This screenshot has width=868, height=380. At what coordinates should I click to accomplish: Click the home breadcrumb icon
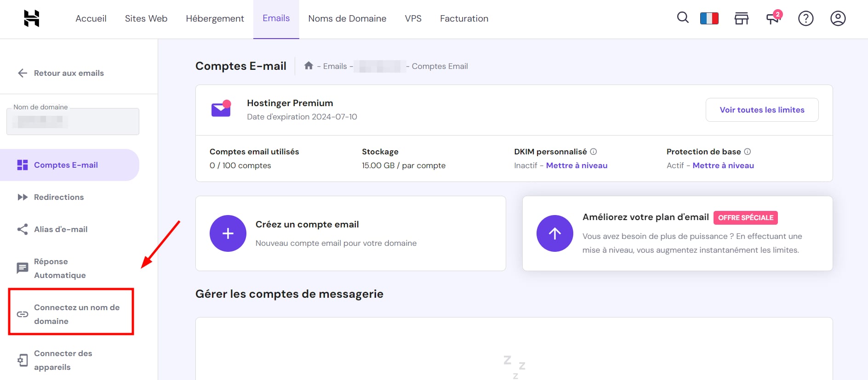click(308, 66)
